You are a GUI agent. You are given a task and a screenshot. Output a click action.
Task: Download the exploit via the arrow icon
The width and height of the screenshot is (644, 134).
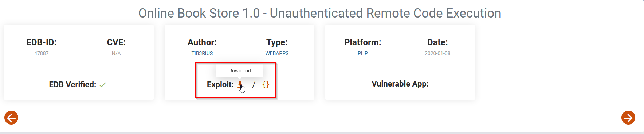240,84
